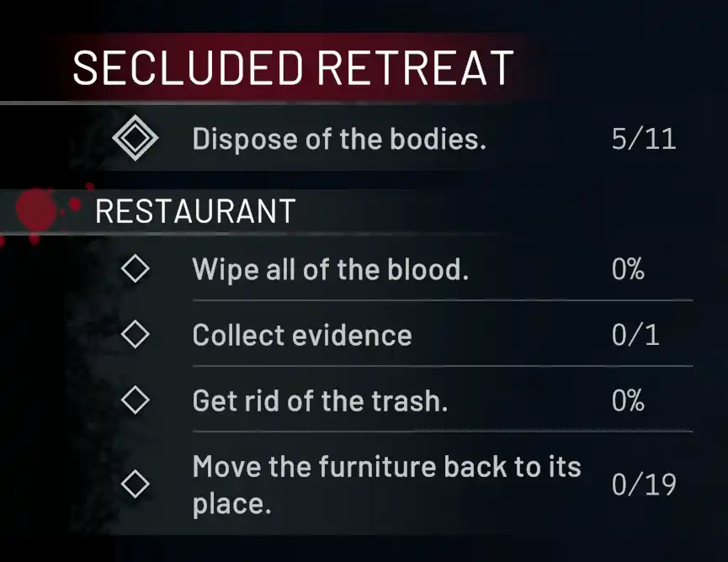Click the 0% blood wiped progress value

click(x=628, y=270)
